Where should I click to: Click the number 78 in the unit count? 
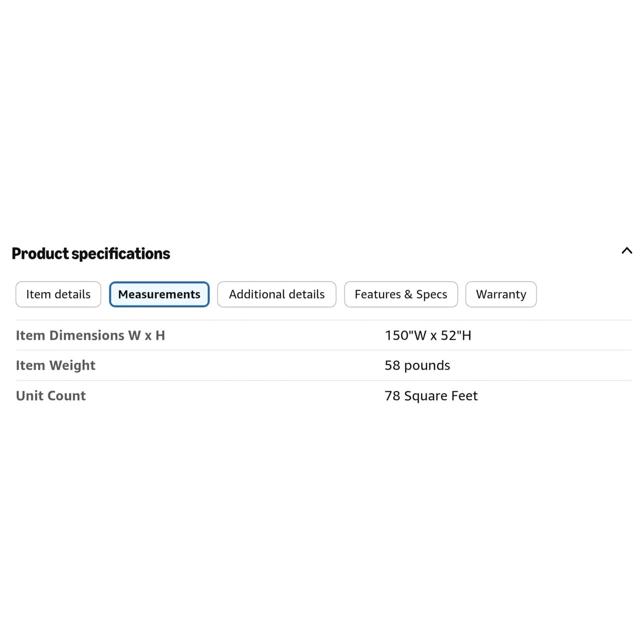392,396
